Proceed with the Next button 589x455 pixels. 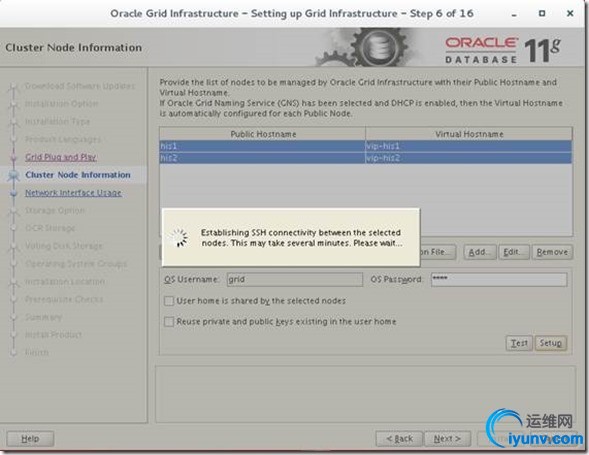coord(447,439)
